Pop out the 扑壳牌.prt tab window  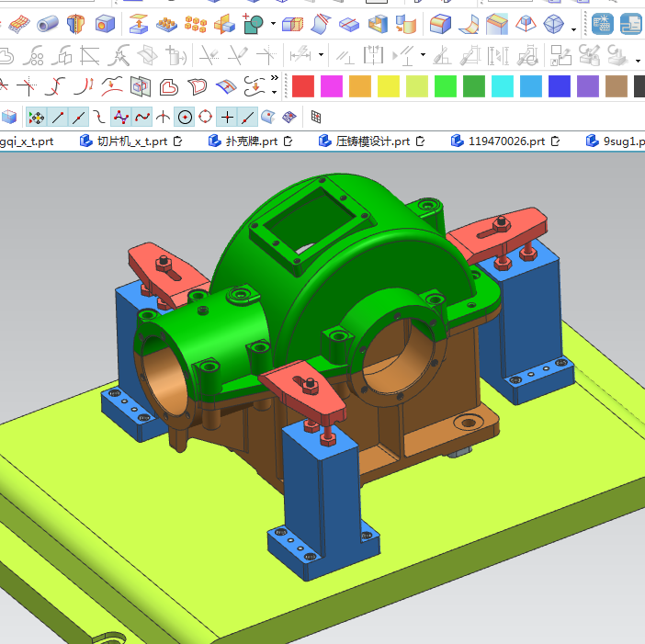click(x=288, y=141)
